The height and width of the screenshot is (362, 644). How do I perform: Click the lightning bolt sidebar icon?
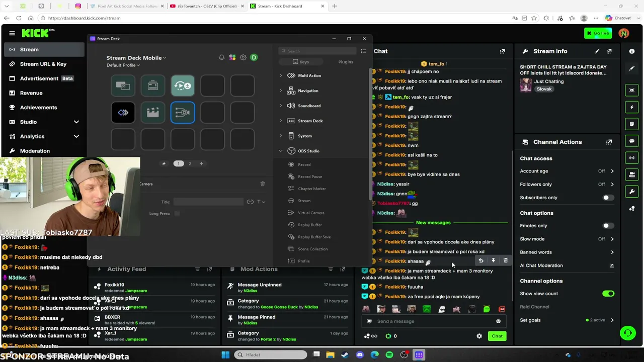pyautogui.click(x=632, y=107)
